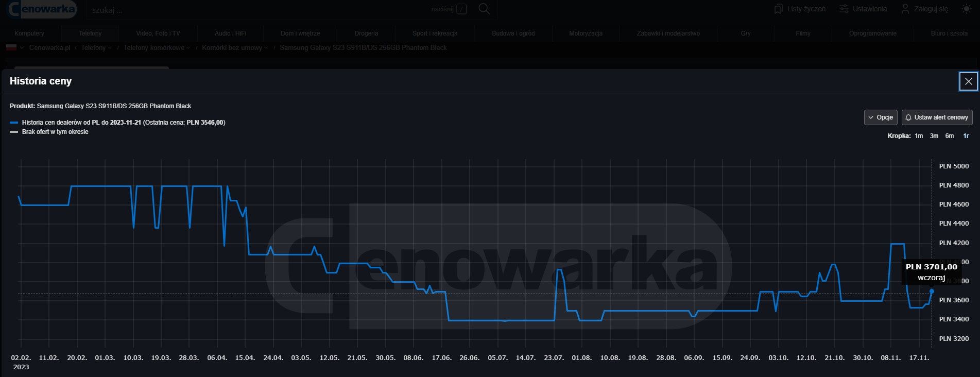This screenshot has width=980, height=377.
Task: Click the Produkt name line in the dialog
Action: [100, 106]
